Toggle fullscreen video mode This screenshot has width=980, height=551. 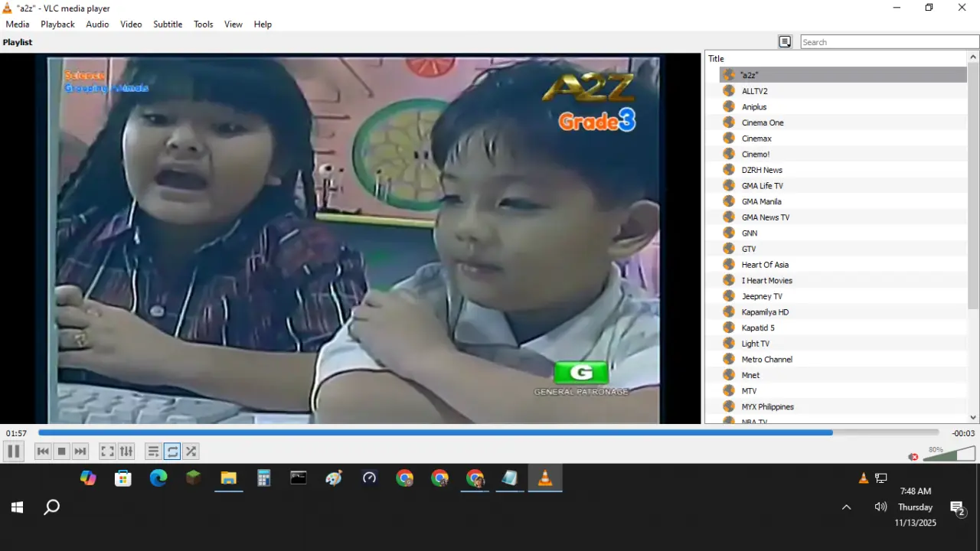107,452
